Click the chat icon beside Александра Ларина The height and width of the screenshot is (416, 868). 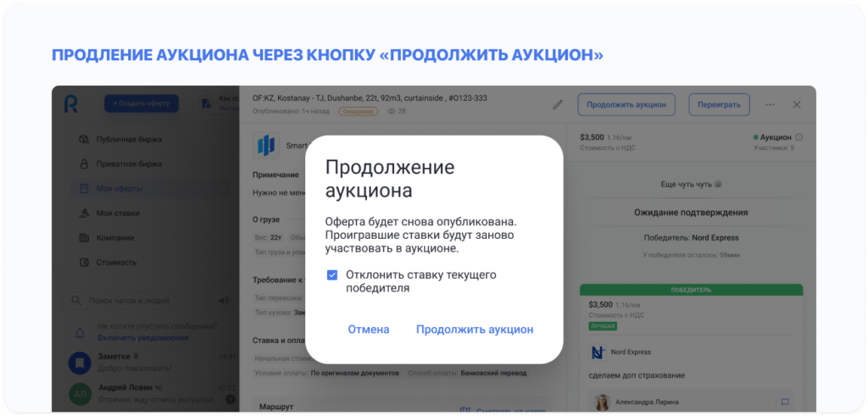point(785,402)
